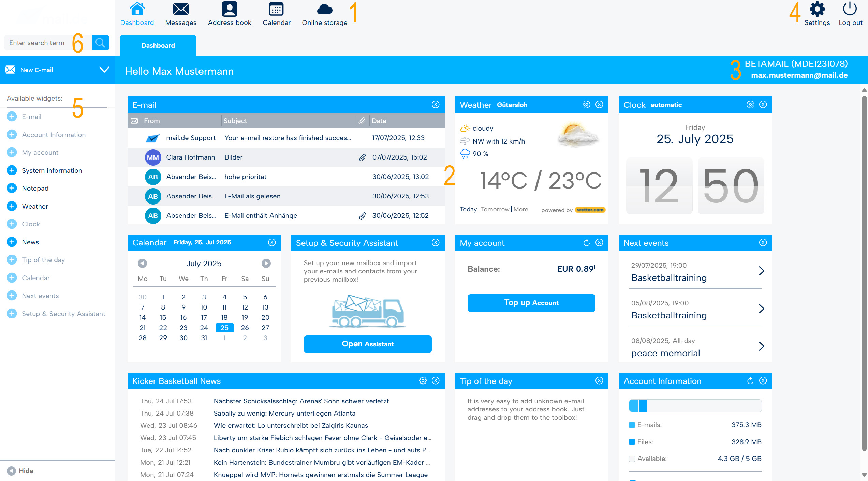This screenshot has height=481, width=868.
Task: Refresh the My account widget
Action: coord(586,242)
